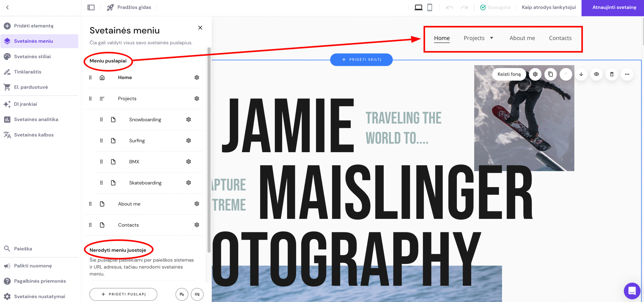This screenshot has width=644, height=302.
Task: Click the Pridėti puslapį button
Action: [x=123, y=294]
